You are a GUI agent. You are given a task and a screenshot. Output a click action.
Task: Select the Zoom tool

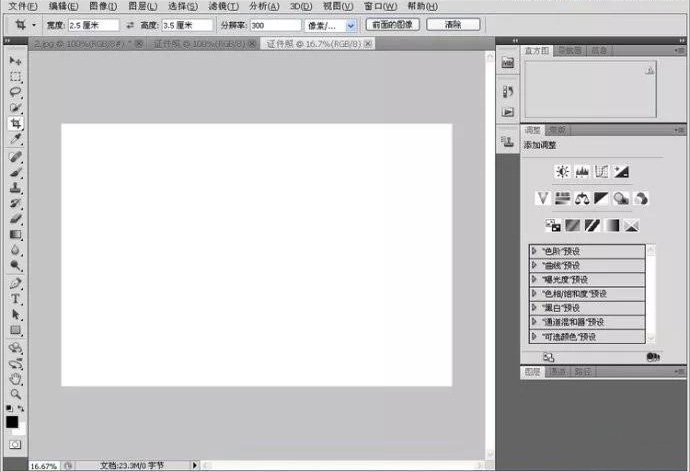coord(15,394)
